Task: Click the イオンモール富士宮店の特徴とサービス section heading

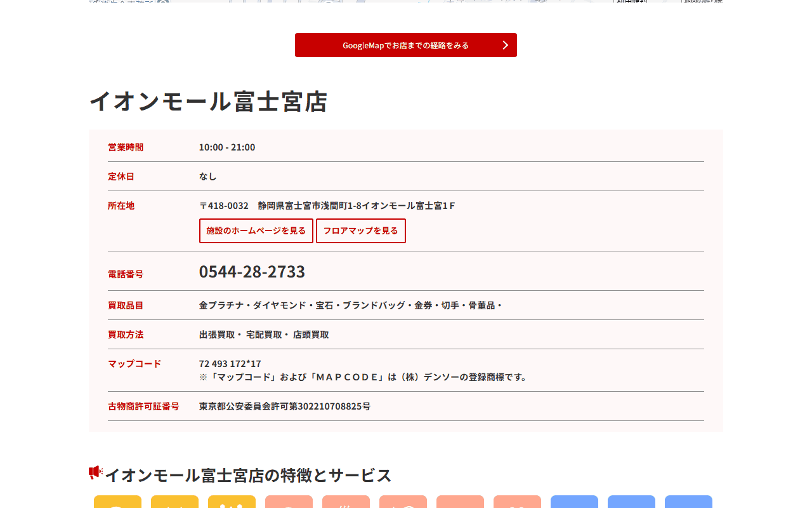Action: 248,475
